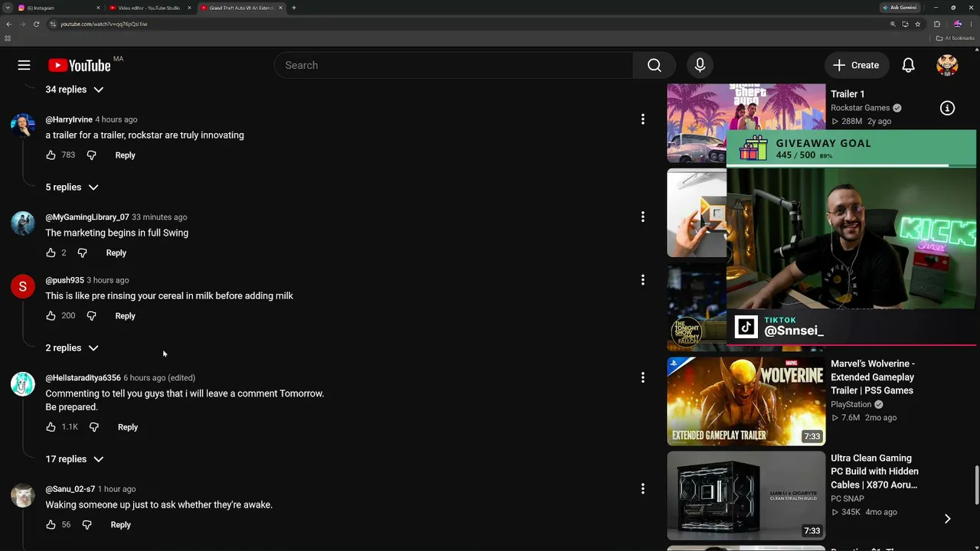Screen dimensions: 980x551
Task: Open the @push935 channel link
Action: [64, 280]
